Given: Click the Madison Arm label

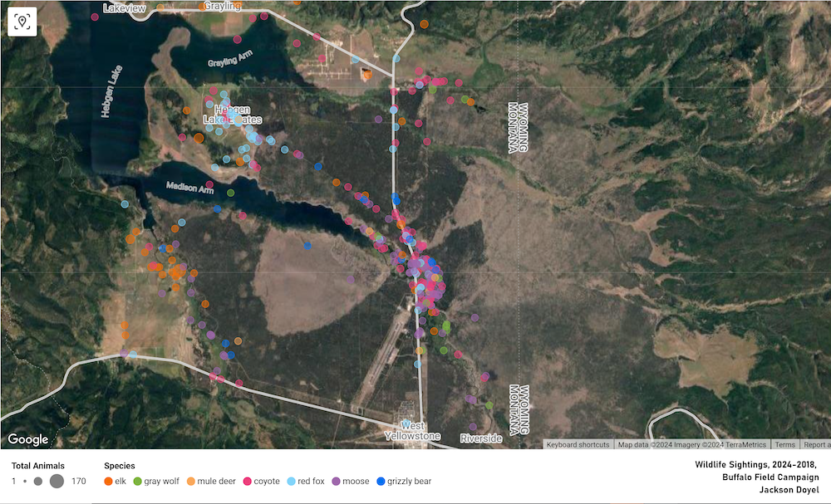Looking at the screenshot, I should (189, 188).
